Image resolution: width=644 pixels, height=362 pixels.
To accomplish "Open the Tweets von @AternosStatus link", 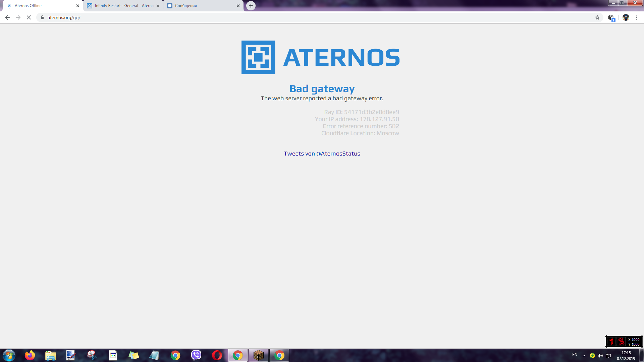I will [322, 154].
